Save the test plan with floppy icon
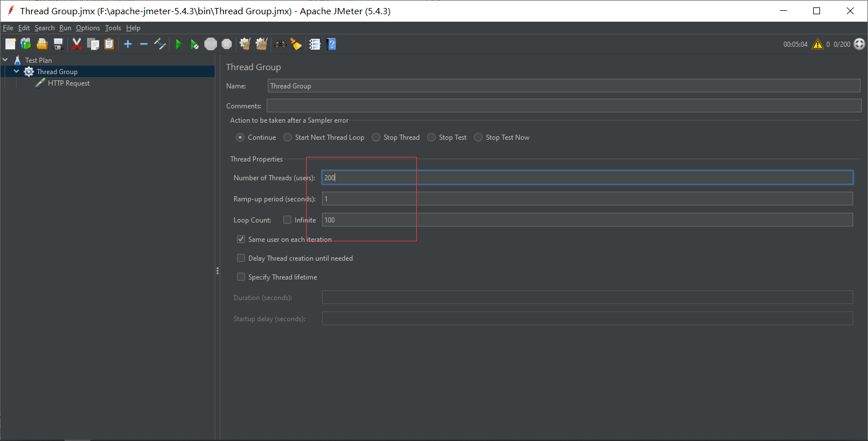The height and width of the screenshot is (441, 868). (x=58, y=44)
